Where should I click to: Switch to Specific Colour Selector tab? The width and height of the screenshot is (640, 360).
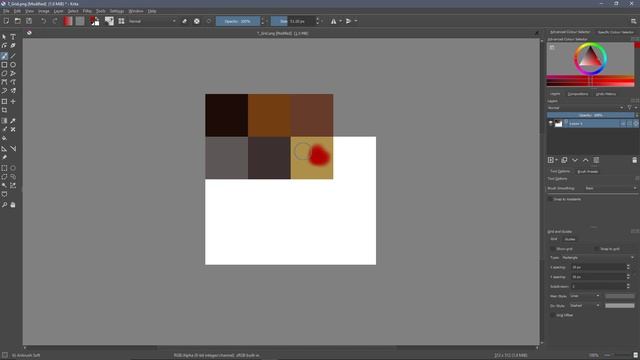click(616, 32)
